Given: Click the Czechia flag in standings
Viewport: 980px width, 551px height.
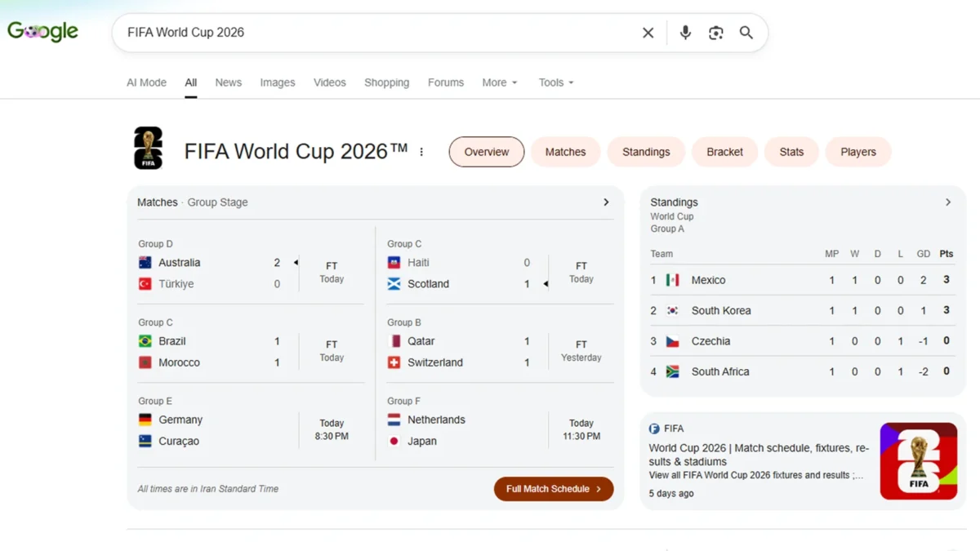Looking at the screenshot, I should (673, 341).
